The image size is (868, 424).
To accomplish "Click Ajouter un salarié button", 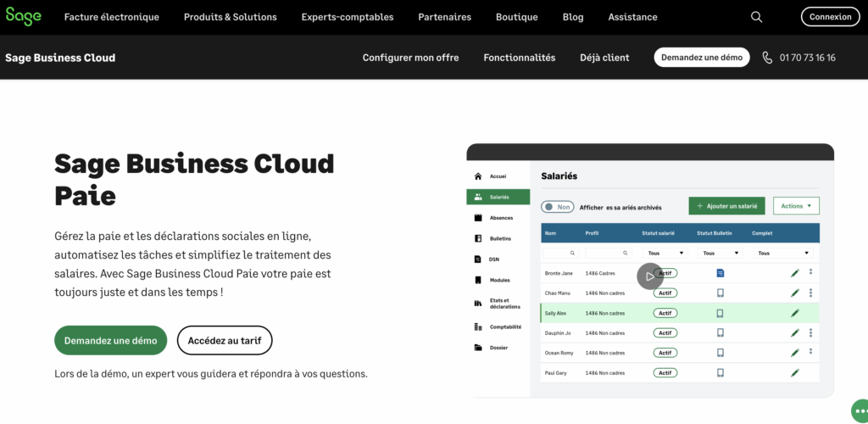I will point(726,206).
